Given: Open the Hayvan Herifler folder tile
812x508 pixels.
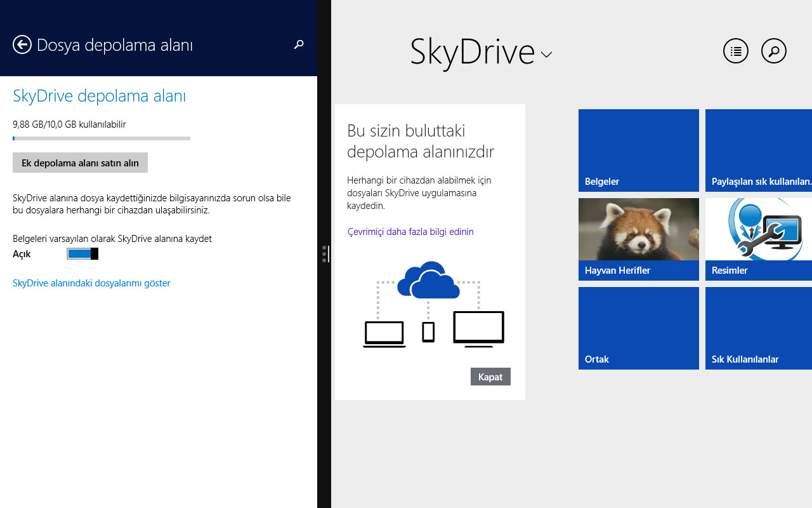Looking at the screenshot, I should coord(639,239).
